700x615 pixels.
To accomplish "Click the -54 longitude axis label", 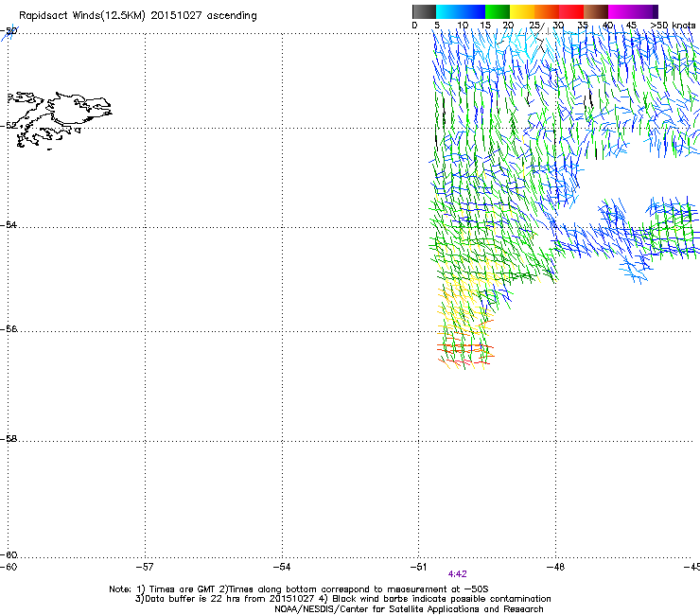I will click(282, 567).
